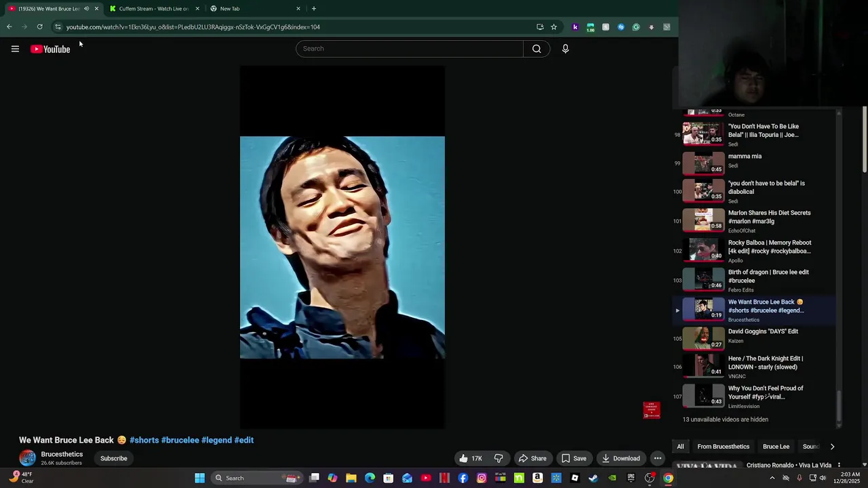The image size is (868, 488).
Task: Click the address bar URL
Action: point(193,27)
